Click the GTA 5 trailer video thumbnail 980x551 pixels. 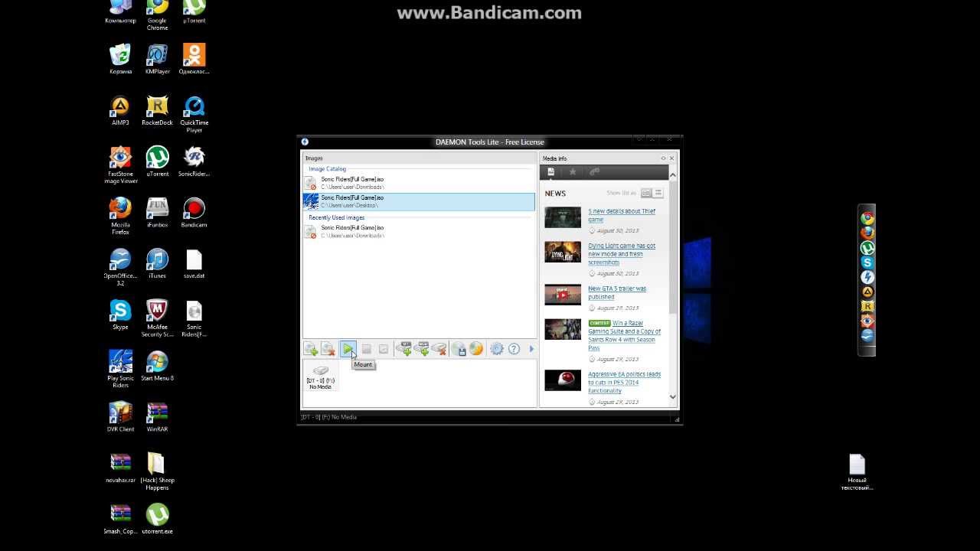tap(563, 295)
